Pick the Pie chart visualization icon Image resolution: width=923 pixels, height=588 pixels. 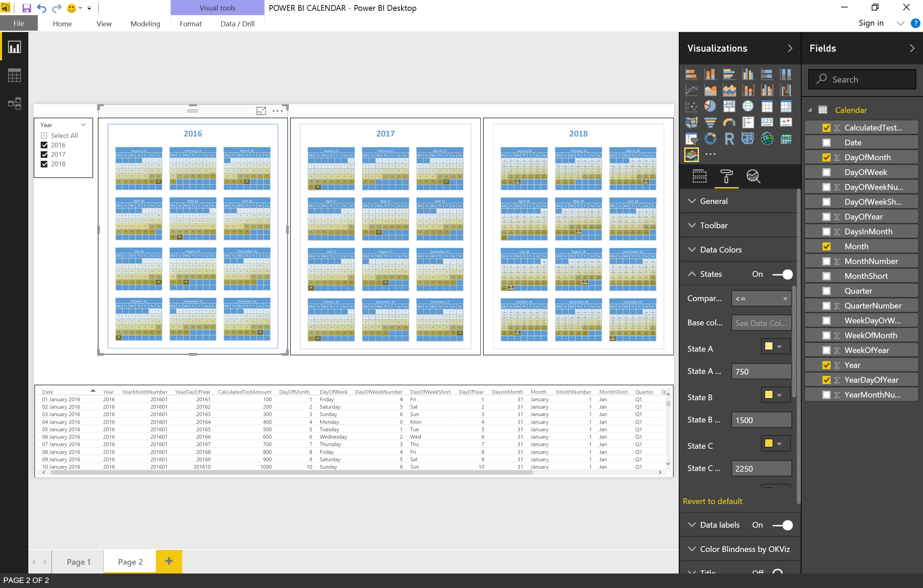(710, 106)
